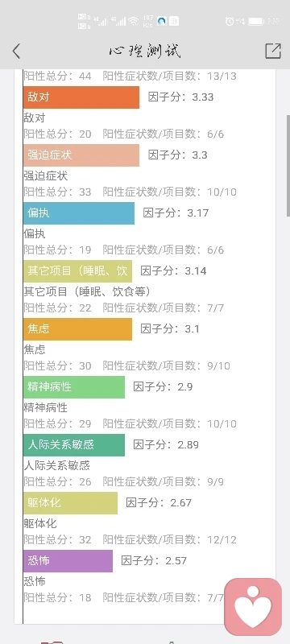Click the vertical scrollbar on right edge
This screenshot has width=290, height=644.
point(288,164)
